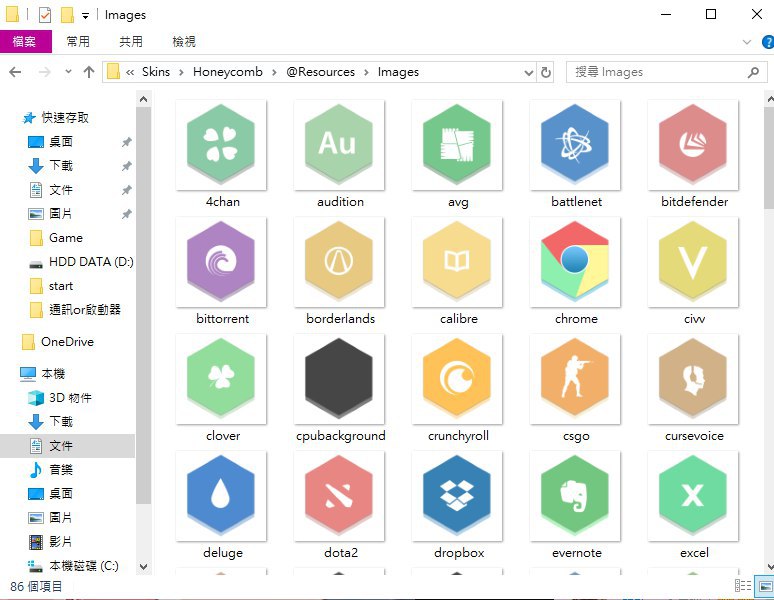Expand the address bar history dropdown

pos(529,73)
